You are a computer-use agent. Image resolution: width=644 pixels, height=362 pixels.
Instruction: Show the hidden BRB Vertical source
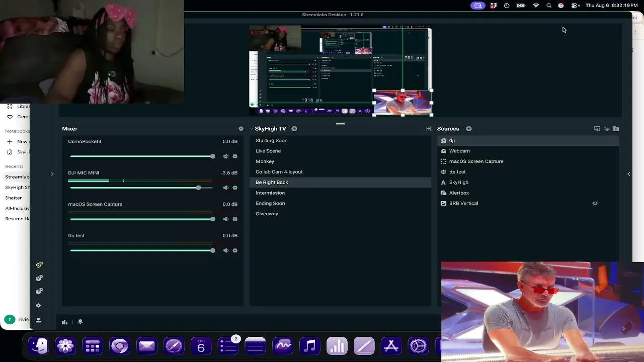(x=595, y=203)
